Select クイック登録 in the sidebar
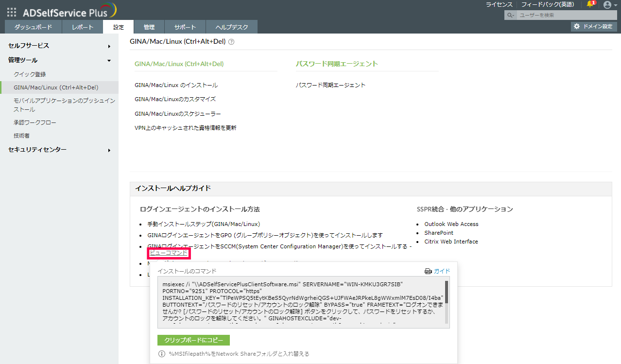This screenshot has height=364, width=621. (x=30, y=74)
